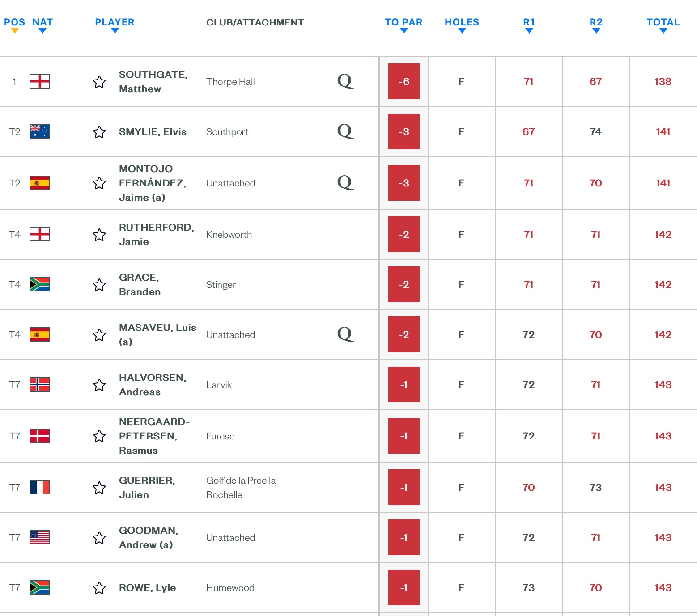The image size is (697, 616).
Task: Click the England flag in Southgate's row
Action: (x=40, y=81)
